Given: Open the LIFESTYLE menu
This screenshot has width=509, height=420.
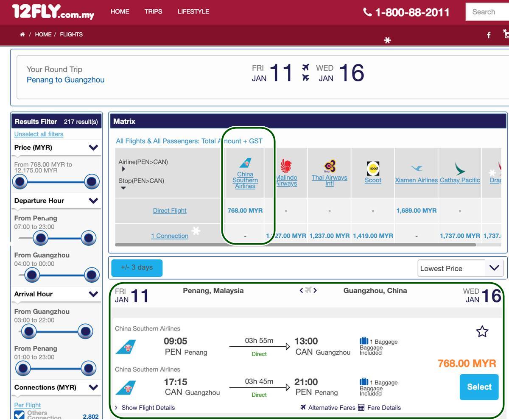Looking at the screenshot, I should [193, 11].
